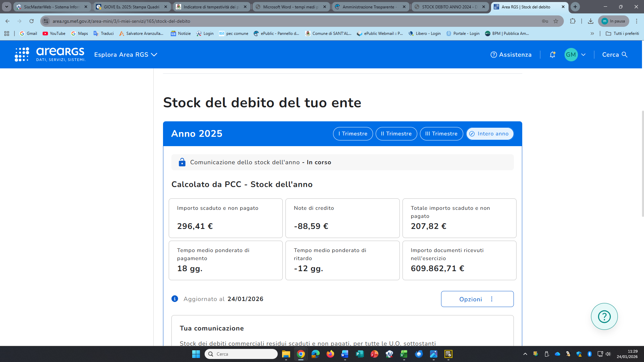Click the AreaRGS logo
Image resolution: width=644 pixels, height=362 pixels.
click(x=50, y=54)
